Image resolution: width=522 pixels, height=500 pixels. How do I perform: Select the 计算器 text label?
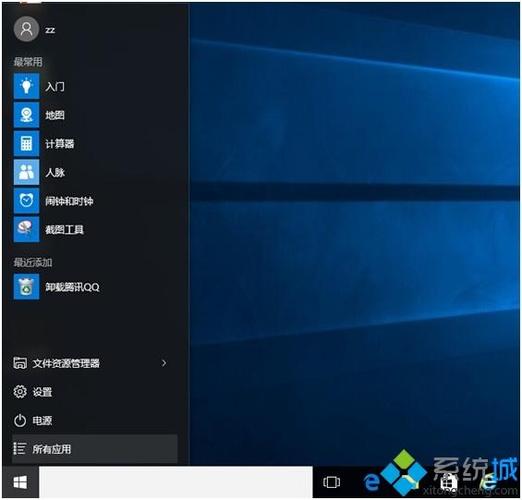[x=60, y=144]
